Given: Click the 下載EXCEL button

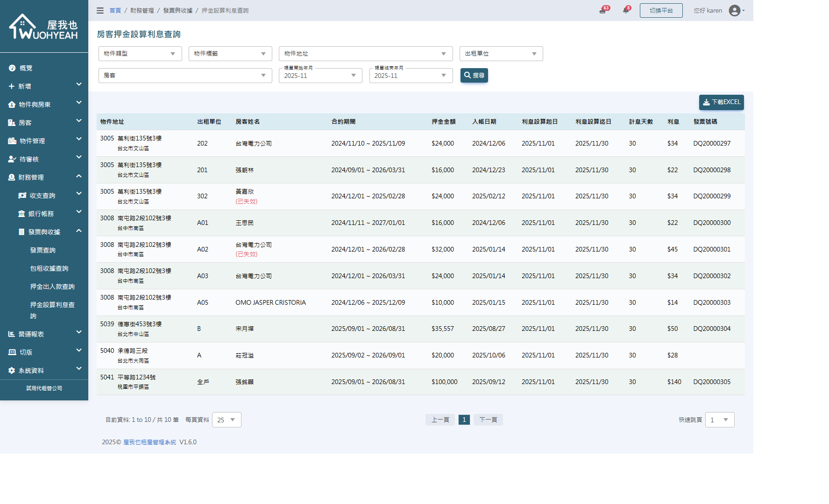Looking at the screenshot, I should pyautogui.click(x=721, y=102).
